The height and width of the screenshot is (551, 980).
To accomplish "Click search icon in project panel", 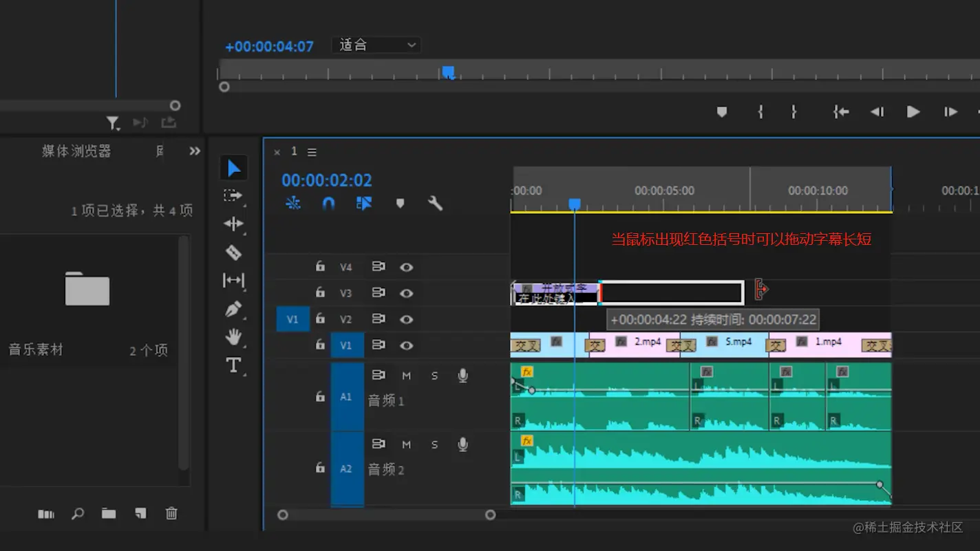I will click(78, 513).
